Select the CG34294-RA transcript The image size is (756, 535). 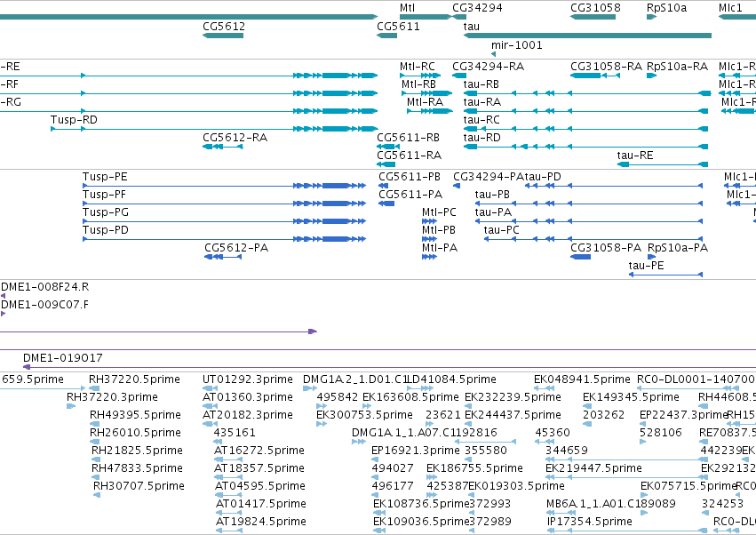coord(459,76)
